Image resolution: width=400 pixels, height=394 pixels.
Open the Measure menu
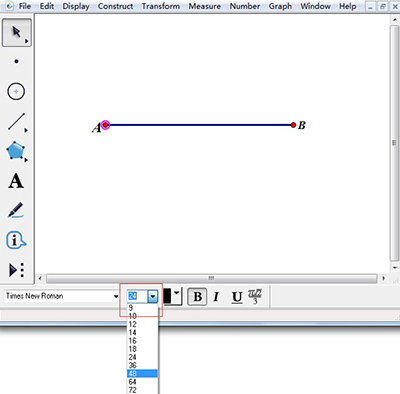coord(204,6)
